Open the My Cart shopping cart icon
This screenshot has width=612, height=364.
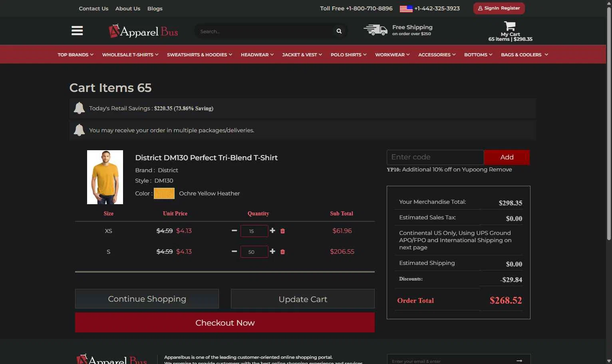click(510, 26)
